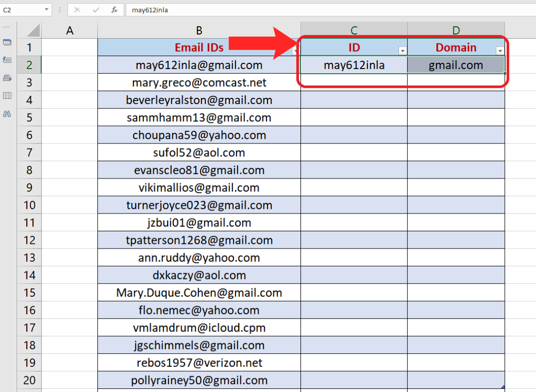Screen dimensions: 536x392
Task: Select column D header
Action: (456, 30)
